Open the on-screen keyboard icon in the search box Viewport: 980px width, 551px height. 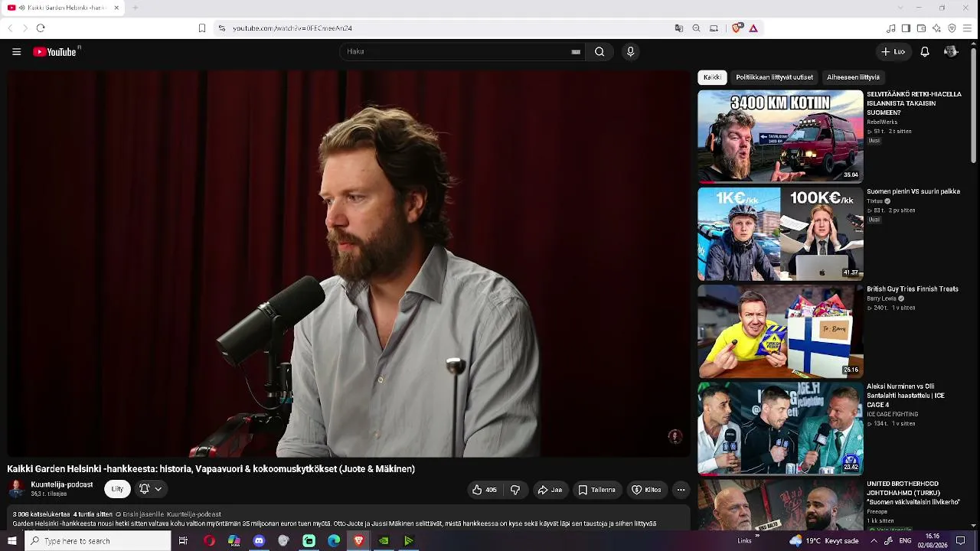pyautogui.click(x=576, y=52)
